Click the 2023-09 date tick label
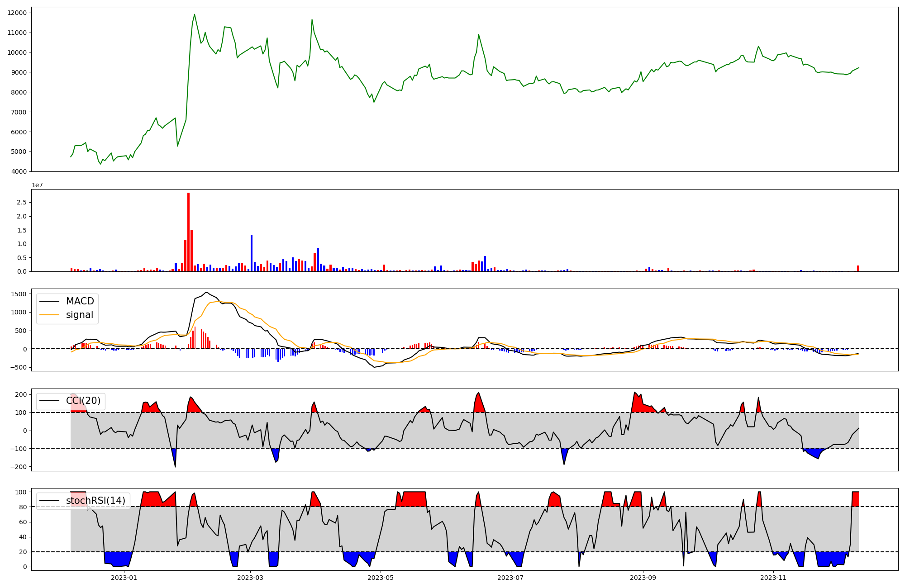This screenshot has width=905, height=588. pyautogui.click(x=643, y=578)
